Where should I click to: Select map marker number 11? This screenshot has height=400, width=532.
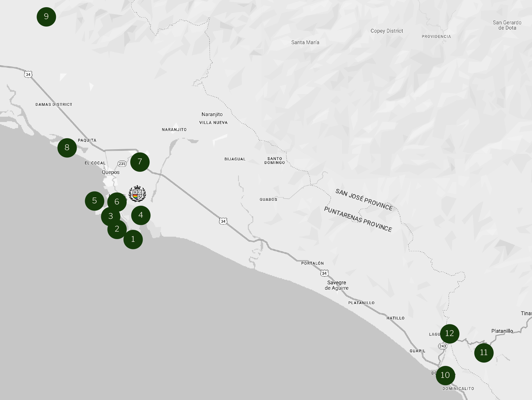coord(484,353)
